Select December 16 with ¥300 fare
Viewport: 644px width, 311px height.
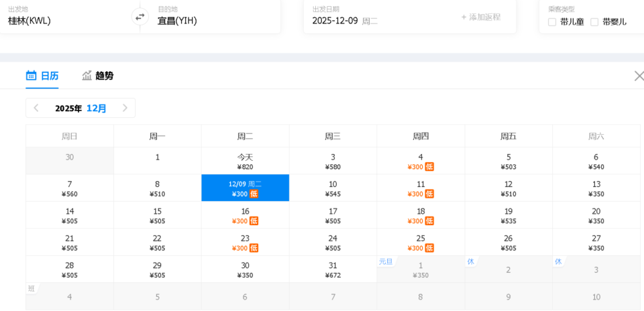245,216
